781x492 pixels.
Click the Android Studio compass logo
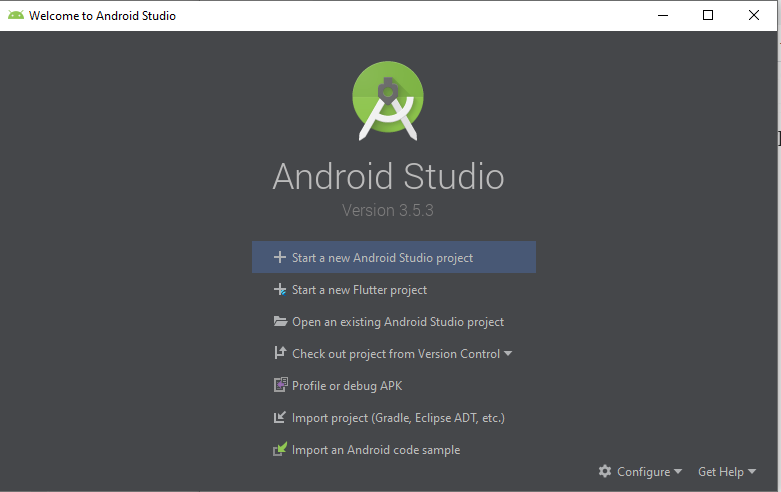pos(388,101)
